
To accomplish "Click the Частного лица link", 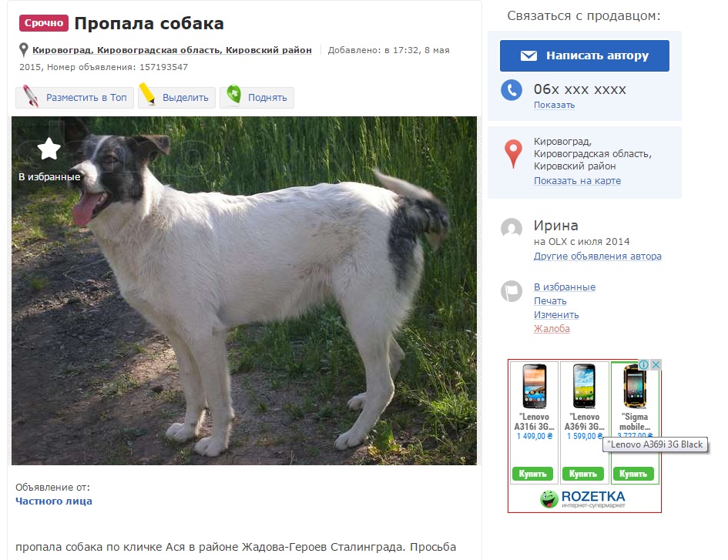I will point(54,501).
